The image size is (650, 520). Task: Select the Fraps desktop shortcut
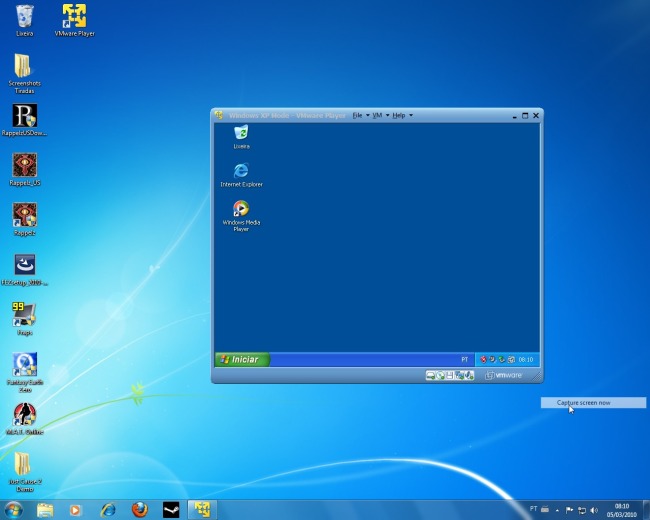(24, 319)
